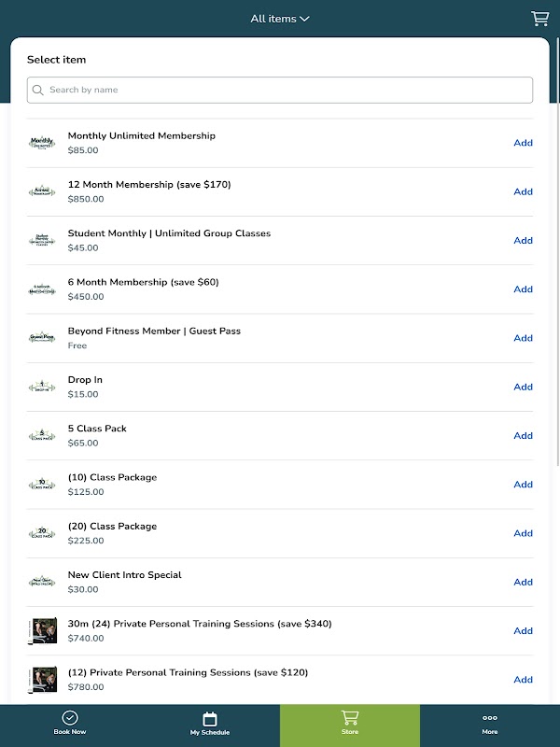Open the shopping cart icon

pyautogui.click(x=539, y=19)
